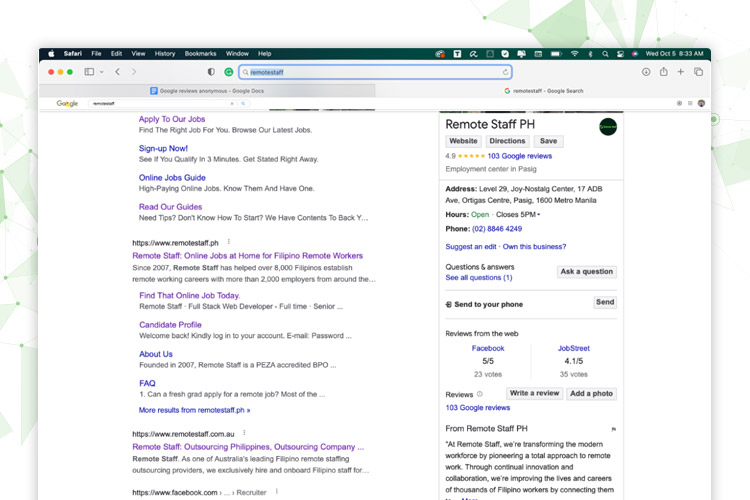
Task: Open the Safari menu
Action: (x=73, y=54)
